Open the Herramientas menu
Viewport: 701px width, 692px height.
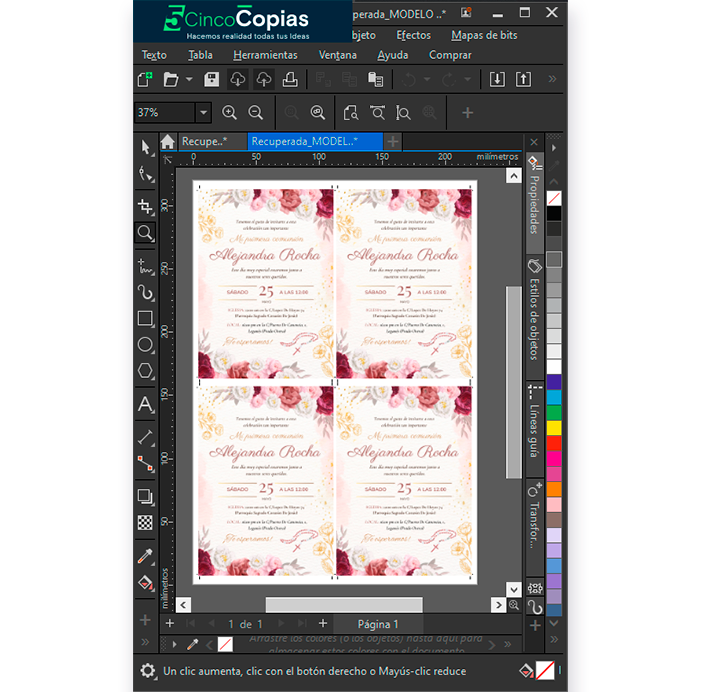265,55
